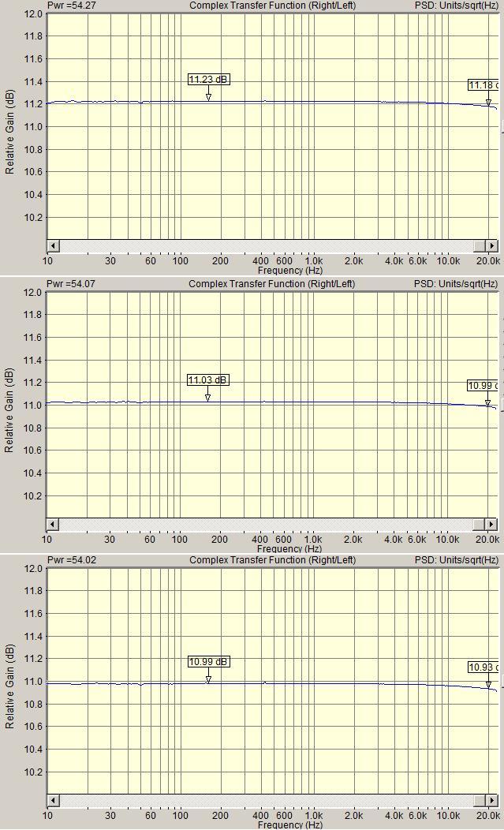Click the 1.0k frequency tick in middle graph

pos(313,539)
